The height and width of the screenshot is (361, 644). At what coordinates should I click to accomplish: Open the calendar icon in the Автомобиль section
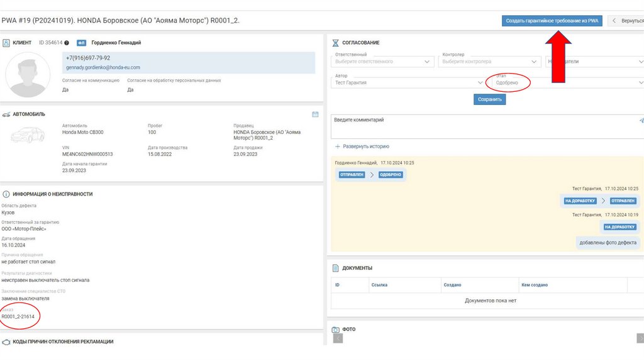pos(315,114)
